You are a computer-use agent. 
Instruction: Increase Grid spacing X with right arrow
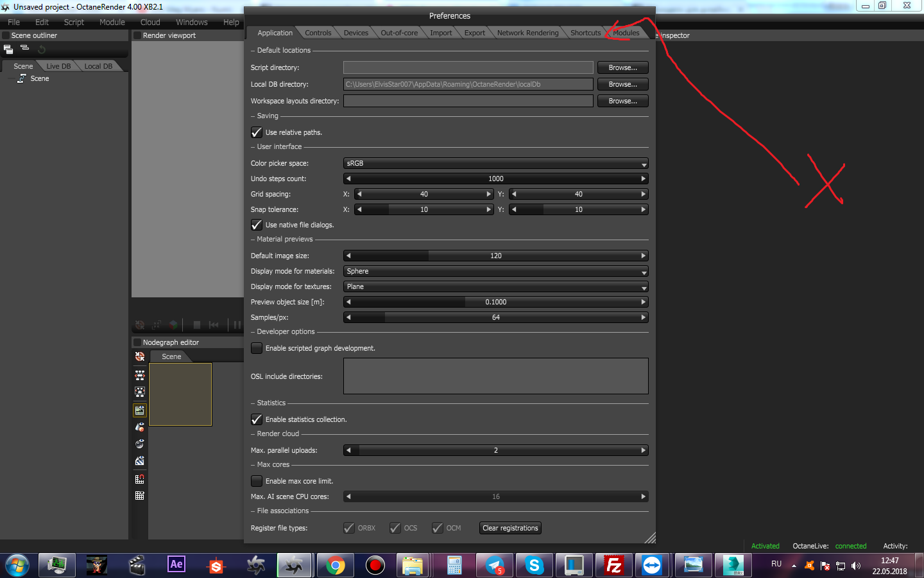tap(489, 194)
